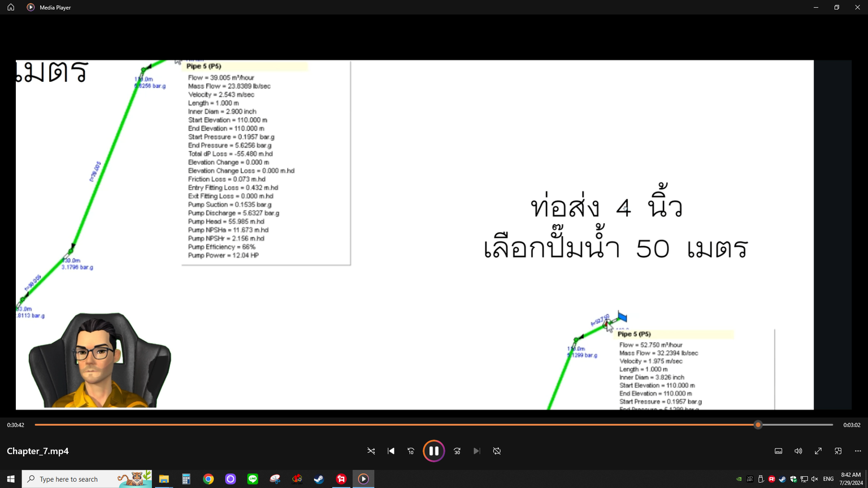Enter full screen mode

click(818, 451)
